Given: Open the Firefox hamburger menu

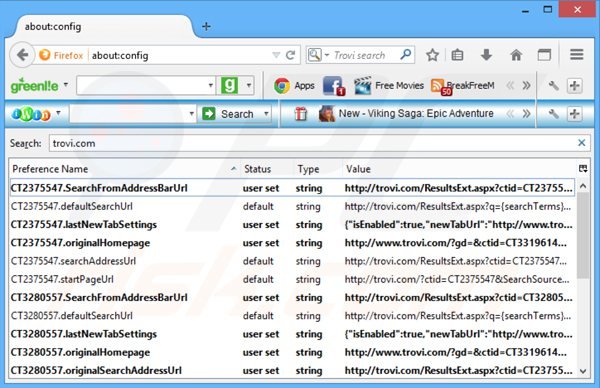Looking at the screenshot, I should 577,55.
